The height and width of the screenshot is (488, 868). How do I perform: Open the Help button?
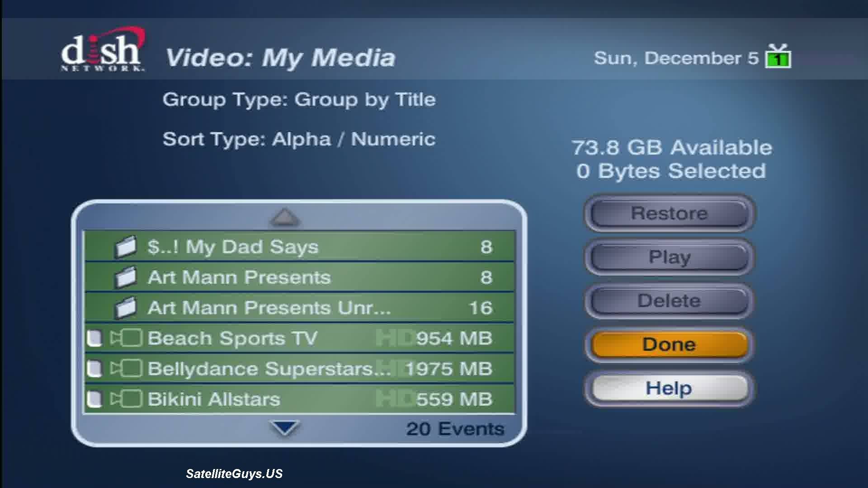click(669, 389)
